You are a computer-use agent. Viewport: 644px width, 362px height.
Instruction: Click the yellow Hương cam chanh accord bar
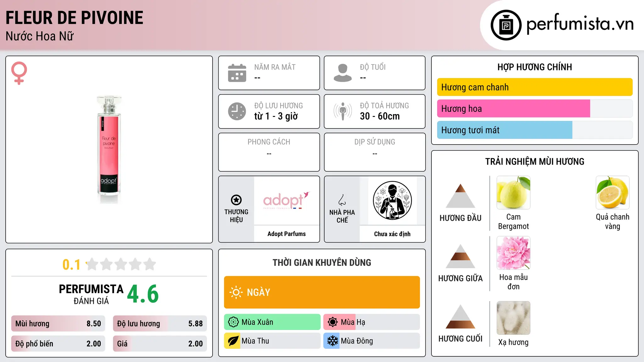(535, 87)
